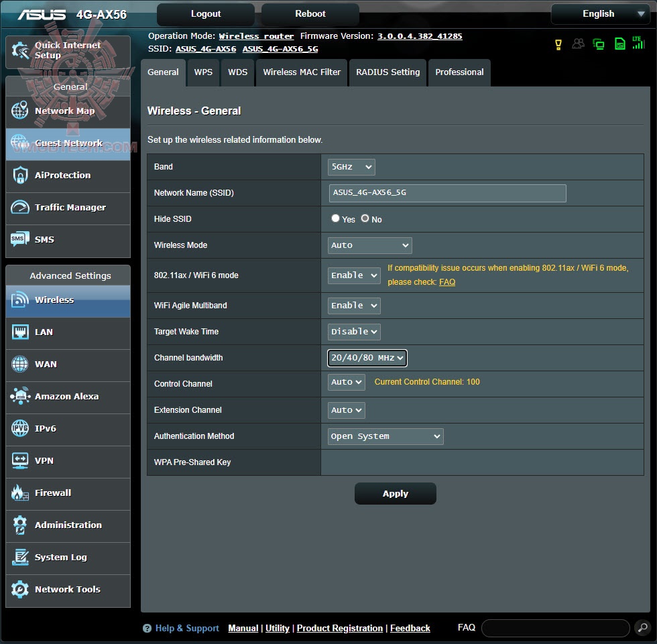The height and width of the screenshot is (644, 657).
Task: Open the VPN monitor icon
Action: pyautogui.click(x=19, y=460)
